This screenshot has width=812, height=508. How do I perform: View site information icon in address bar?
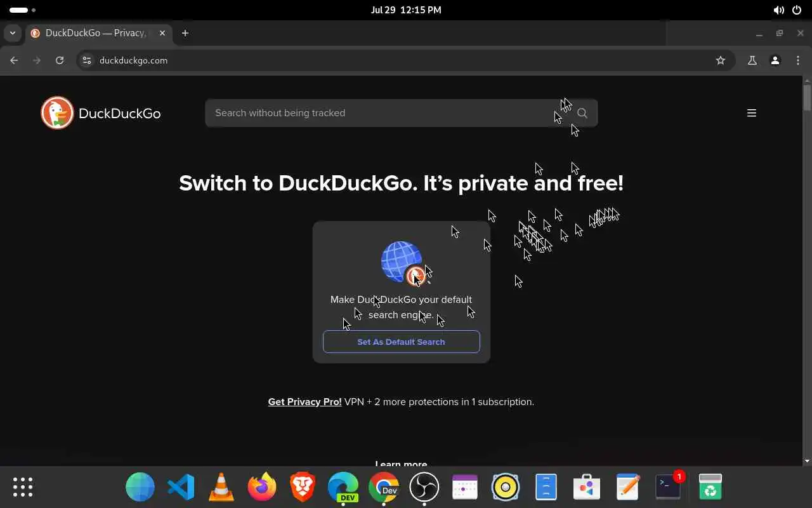click(88, 60)
